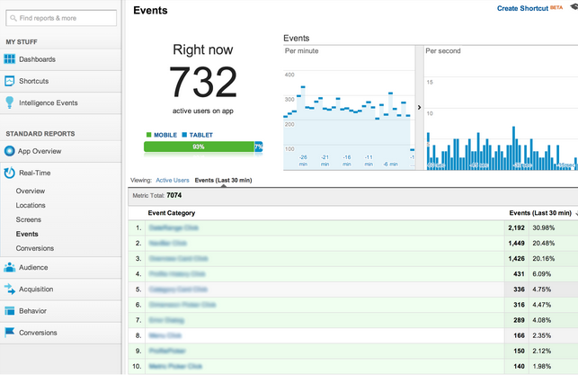Switch to Active Users view

click(173, 180)
